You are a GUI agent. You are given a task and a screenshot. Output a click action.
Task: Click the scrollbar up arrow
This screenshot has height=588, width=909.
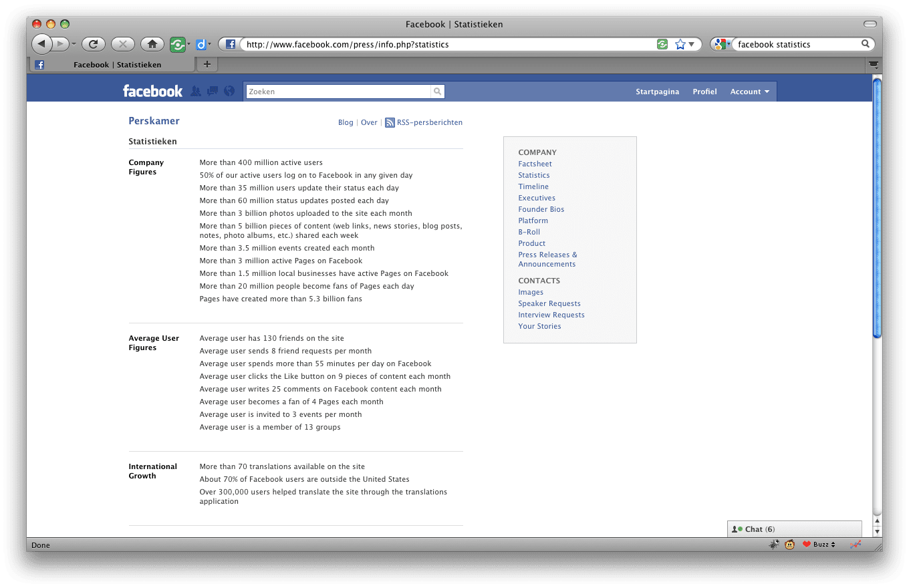click(x=878, y=521)
